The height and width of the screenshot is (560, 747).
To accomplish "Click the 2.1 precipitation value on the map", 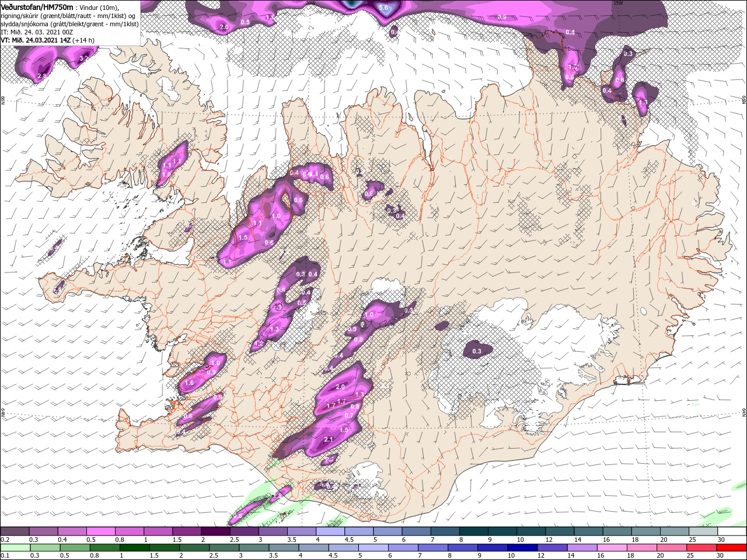I will (x=328, y=439).
